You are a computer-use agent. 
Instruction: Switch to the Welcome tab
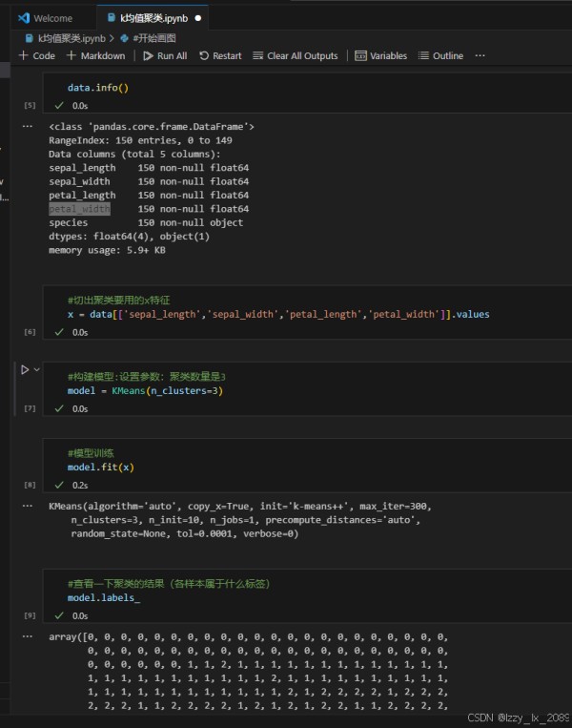tap(46, 18)
